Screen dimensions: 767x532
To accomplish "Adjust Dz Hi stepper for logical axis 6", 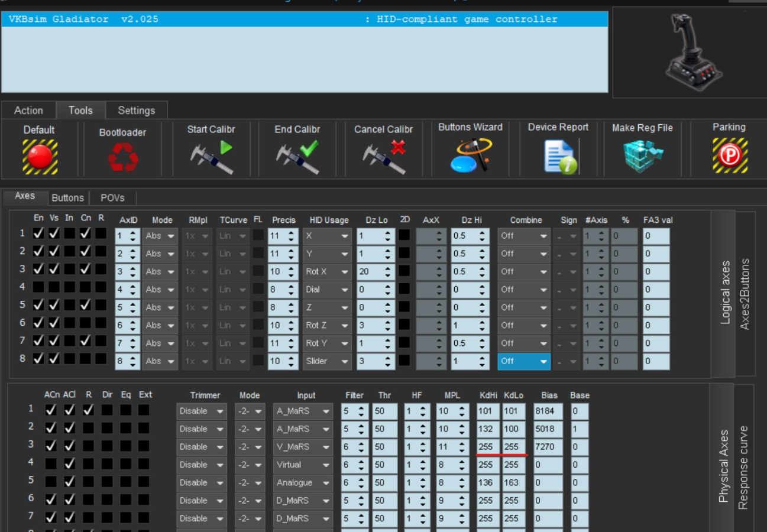I will (x=483, y=325).
